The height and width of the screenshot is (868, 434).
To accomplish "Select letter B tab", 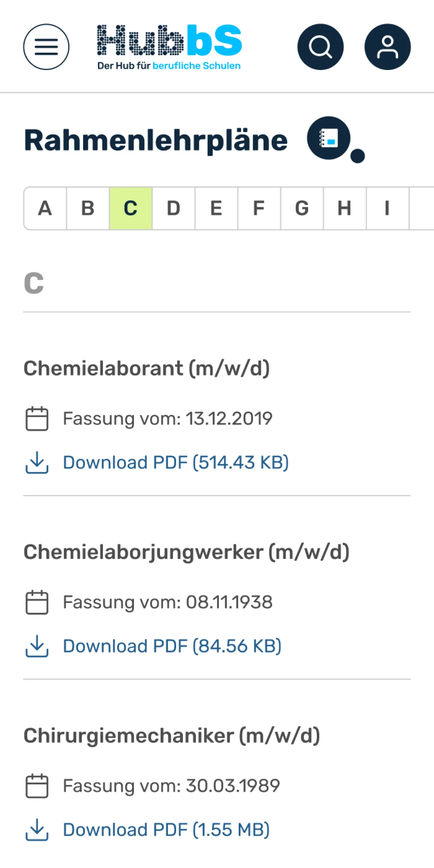I will pyautogui.click(x=88, y=208).
